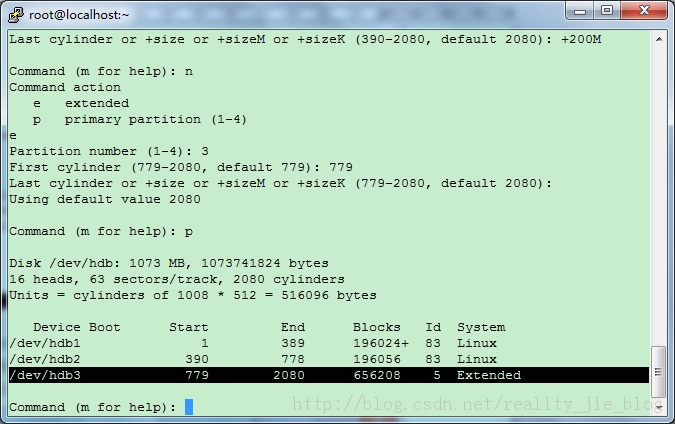The image size is (675, 424).
Task: Click the 'Partition number (1-4): 3' line
Action: (x=109, y=151)
